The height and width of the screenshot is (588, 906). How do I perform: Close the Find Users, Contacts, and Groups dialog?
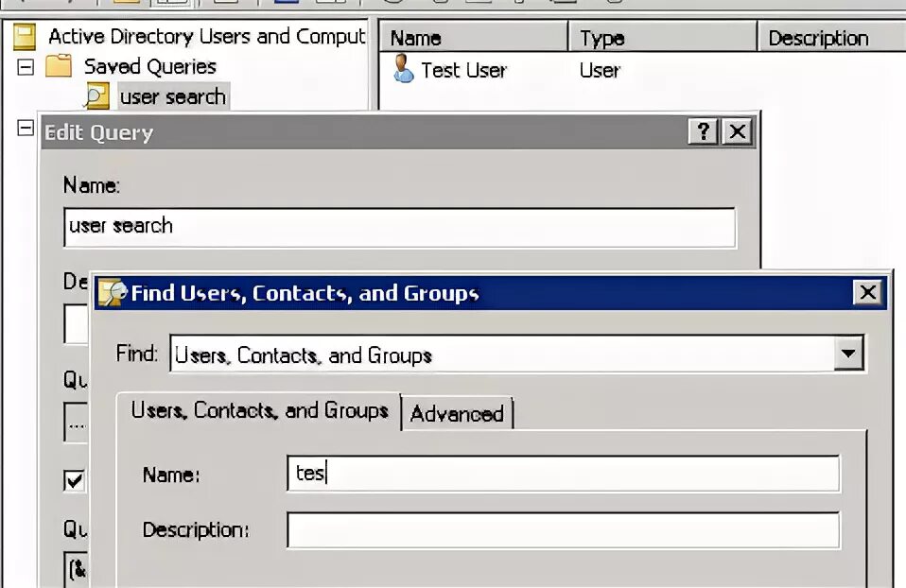867,292
